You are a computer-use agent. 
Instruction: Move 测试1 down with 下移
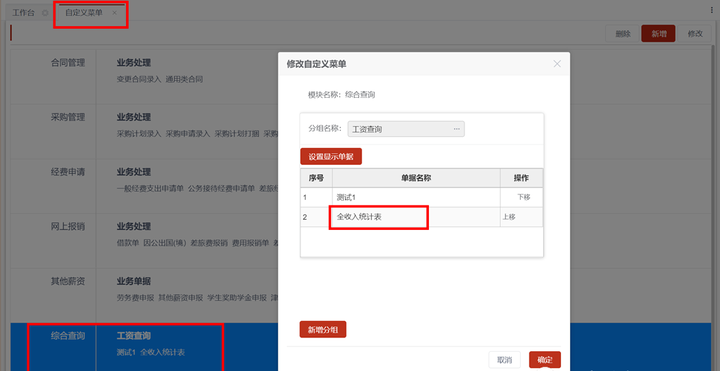pyautogui.click(x=523, y=197)
